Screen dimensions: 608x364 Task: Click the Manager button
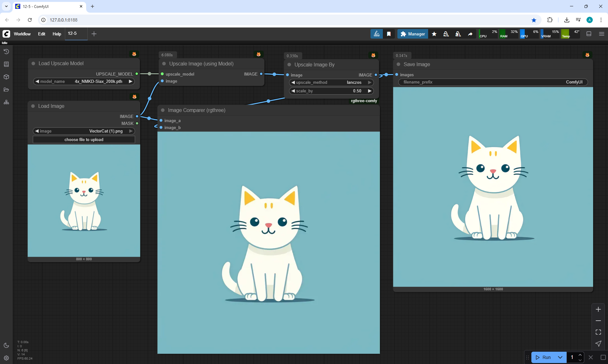pos(413,34)
